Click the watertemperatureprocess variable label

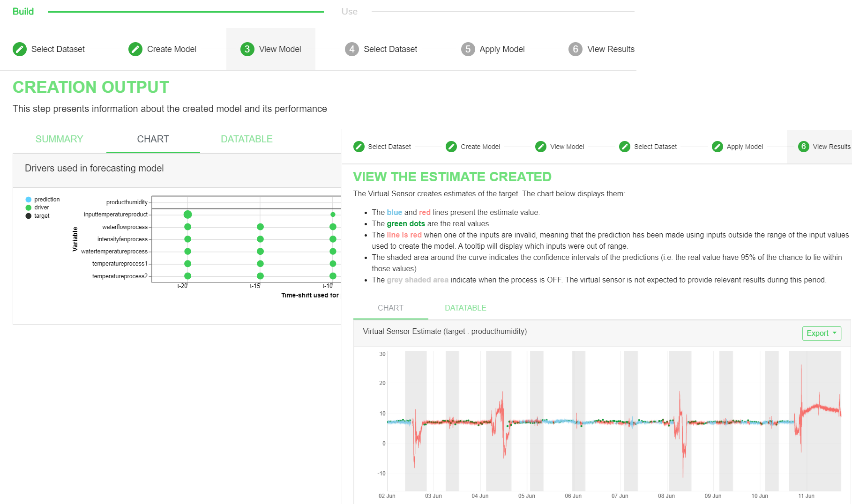tap(114, 252)
